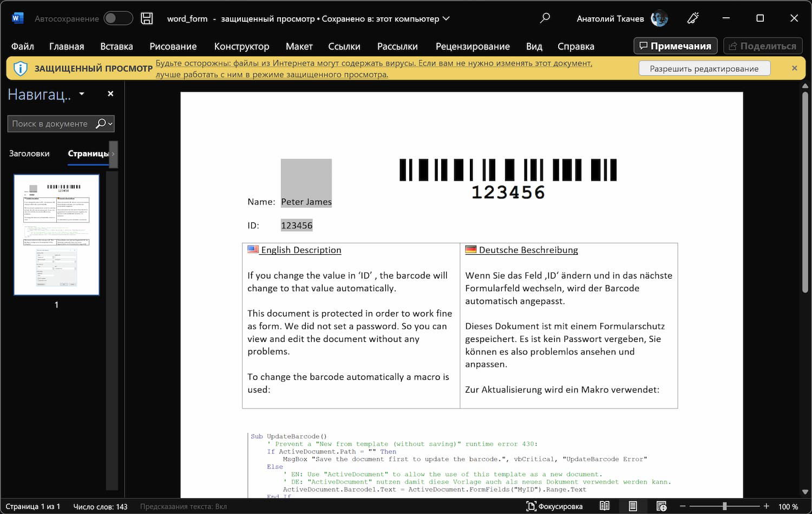Click the magnifier icon in the navigation search box
812x514 pixels.
[101, 123]
